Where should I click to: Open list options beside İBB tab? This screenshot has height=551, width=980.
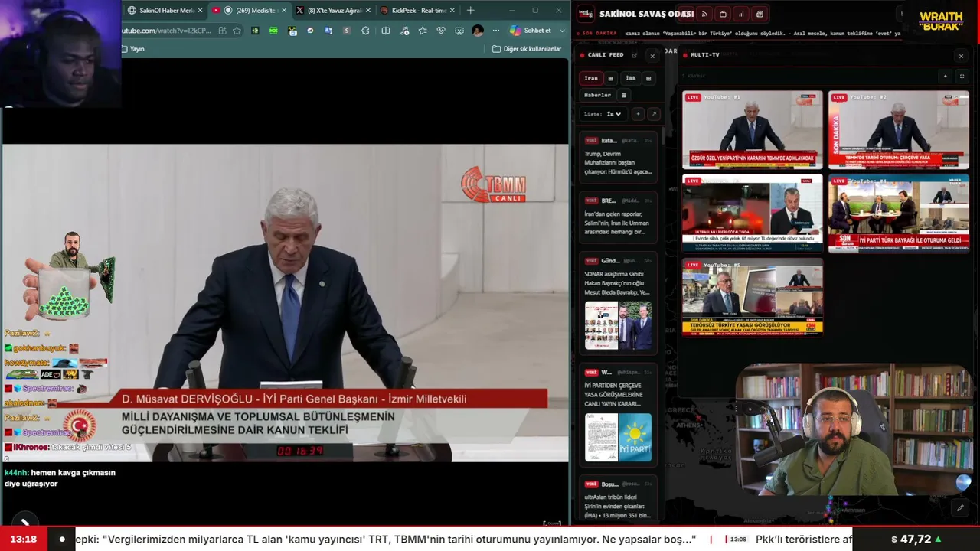(x=648, y=78)
